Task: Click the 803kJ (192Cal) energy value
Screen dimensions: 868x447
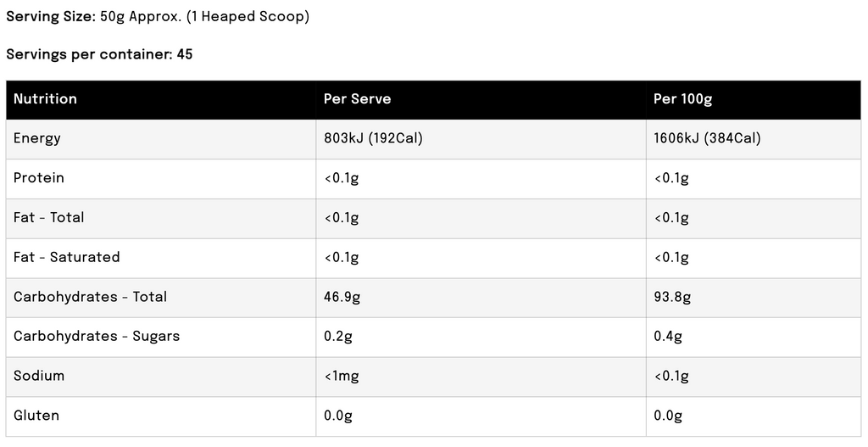Action: [x=373, y=138]
